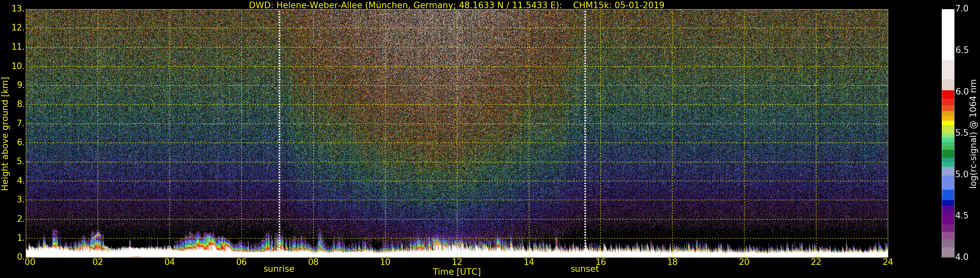The image size is (980, 278).
Task: Click the 'CHM15k: 05-01-2019' text in the title
Action: point(619,5)
